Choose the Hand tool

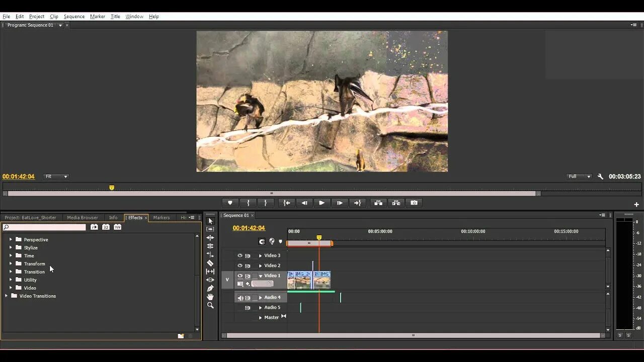210,297
